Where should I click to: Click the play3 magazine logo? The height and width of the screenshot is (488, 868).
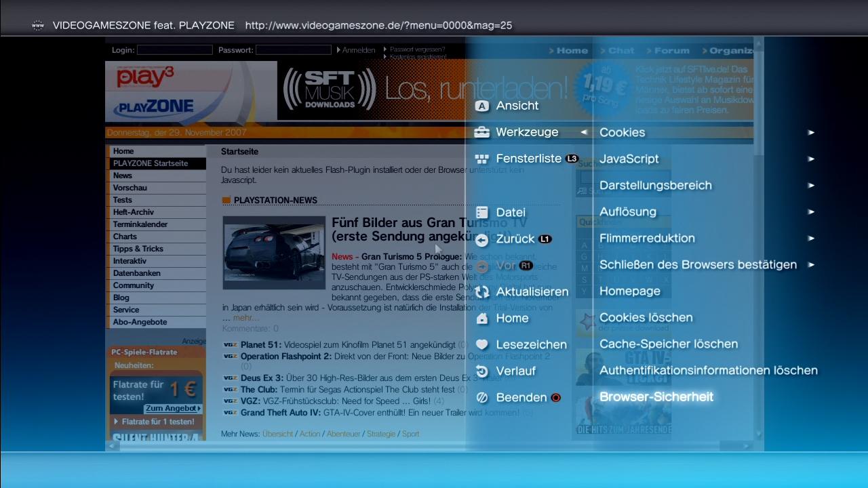pyautogui.click(x=145, y=78)
